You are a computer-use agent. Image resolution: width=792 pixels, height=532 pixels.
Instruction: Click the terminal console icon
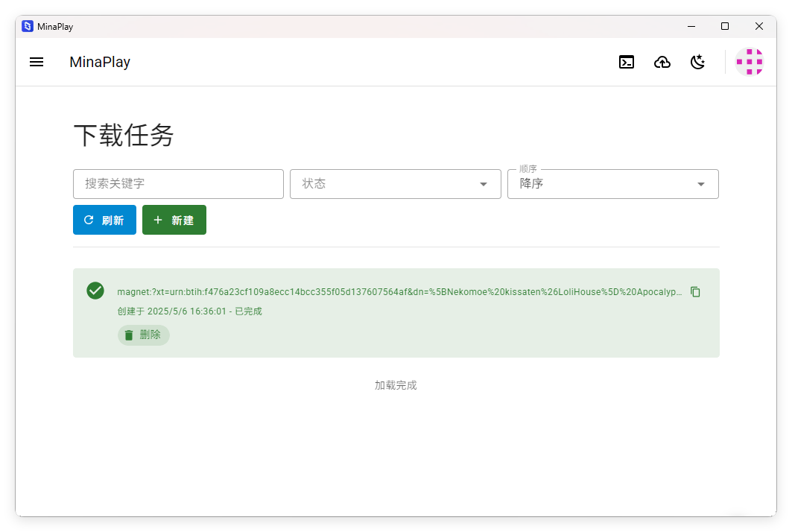click(x=627, y=62)
